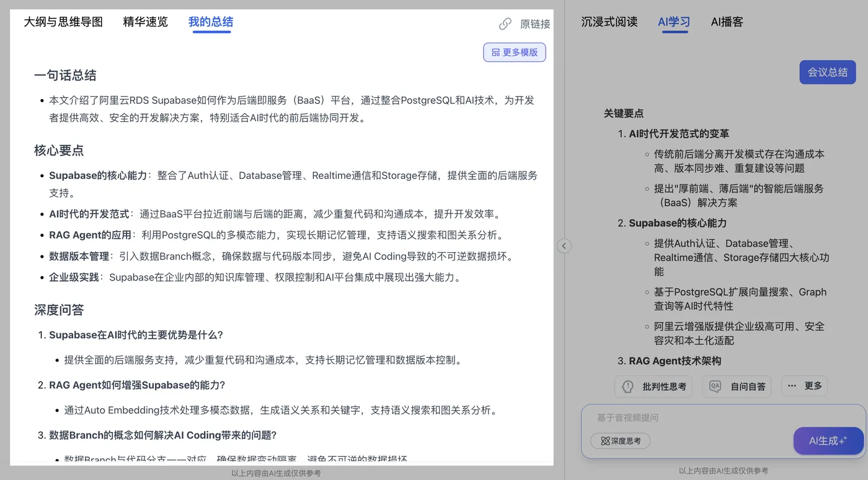The height and width of the screenshot is (480, 868).
Task: Click the bullet starting 传统前后端分离开发模式
Action: point(739,161)
